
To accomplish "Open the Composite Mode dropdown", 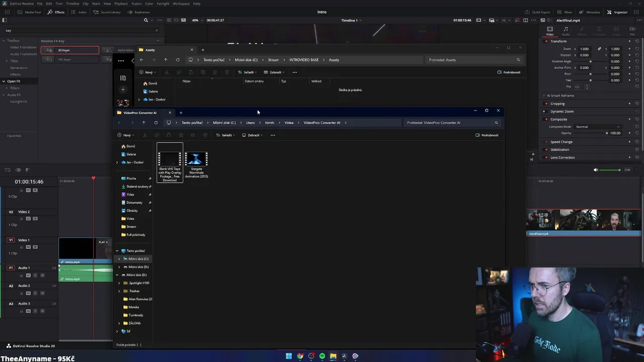I will [598, 127].
